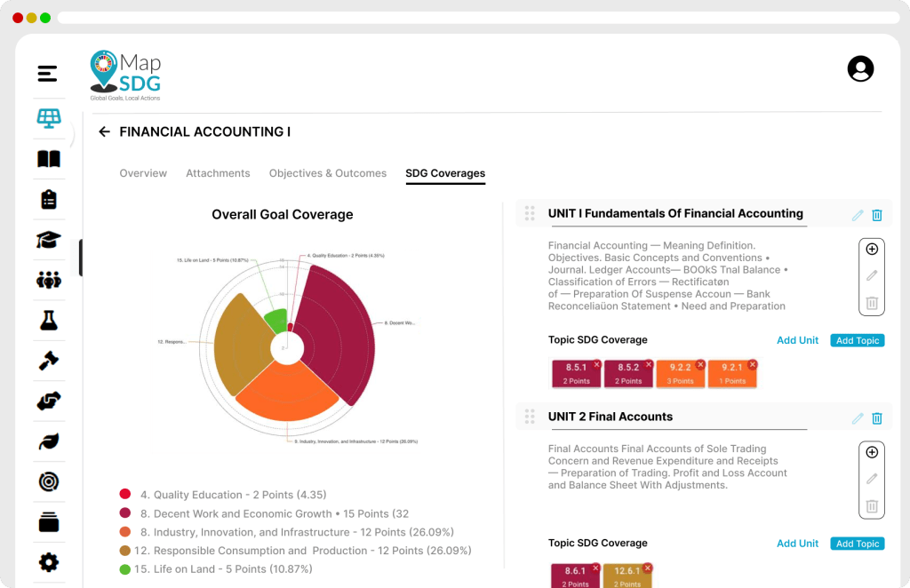
Task: Select the Attachments tab
Action: (218, 173)
